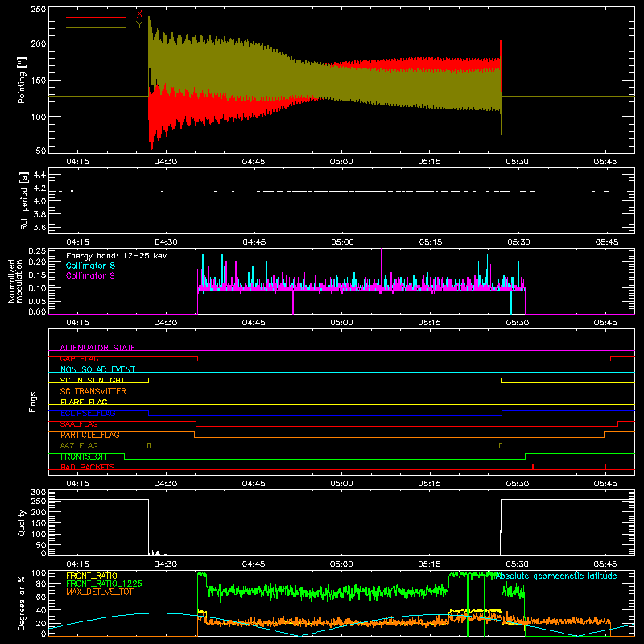The image size is (644, 644).
Task: Click the 4.4 tick on the Roll period axis
Action: (x=39, y=175)
